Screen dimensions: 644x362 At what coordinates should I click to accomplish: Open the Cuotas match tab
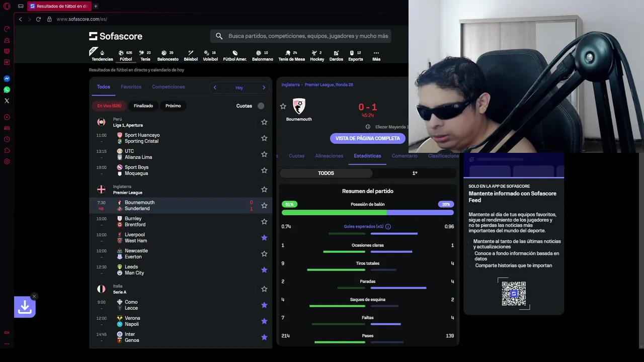pos(296,156)
